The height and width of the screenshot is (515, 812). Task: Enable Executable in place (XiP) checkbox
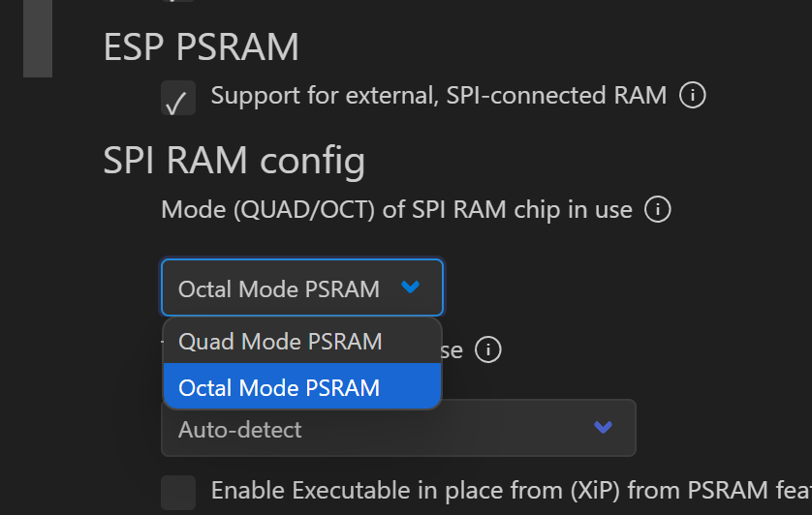click(x=178, y=491)
